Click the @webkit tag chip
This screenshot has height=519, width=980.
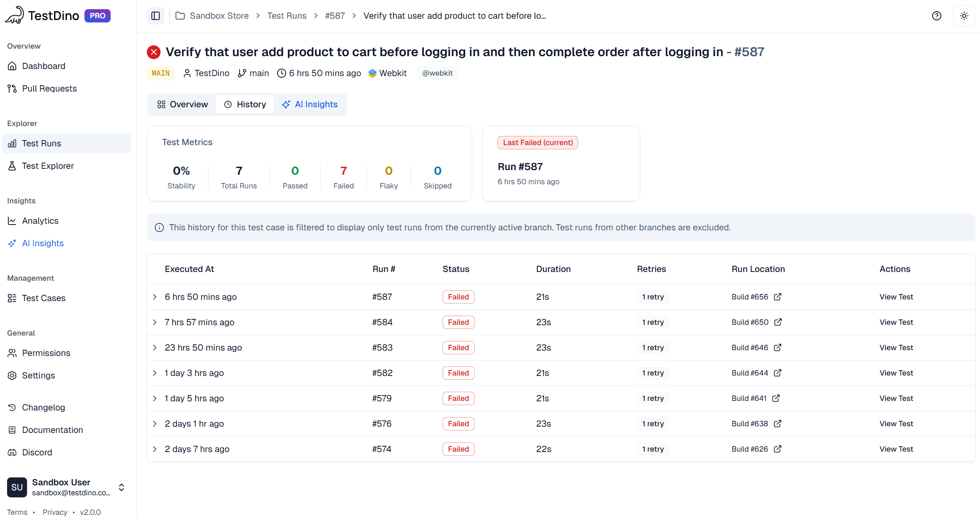[437, 73]
